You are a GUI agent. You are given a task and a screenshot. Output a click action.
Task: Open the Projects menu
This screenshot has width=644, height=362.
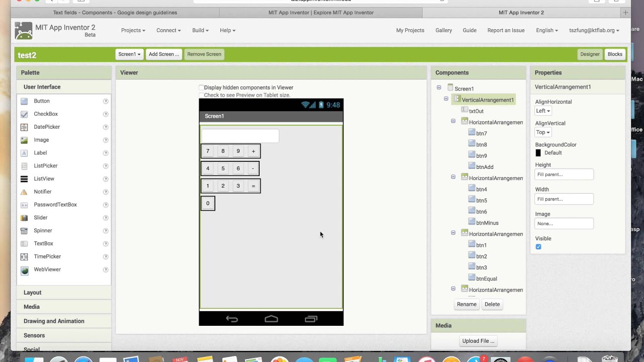point(133,30)
